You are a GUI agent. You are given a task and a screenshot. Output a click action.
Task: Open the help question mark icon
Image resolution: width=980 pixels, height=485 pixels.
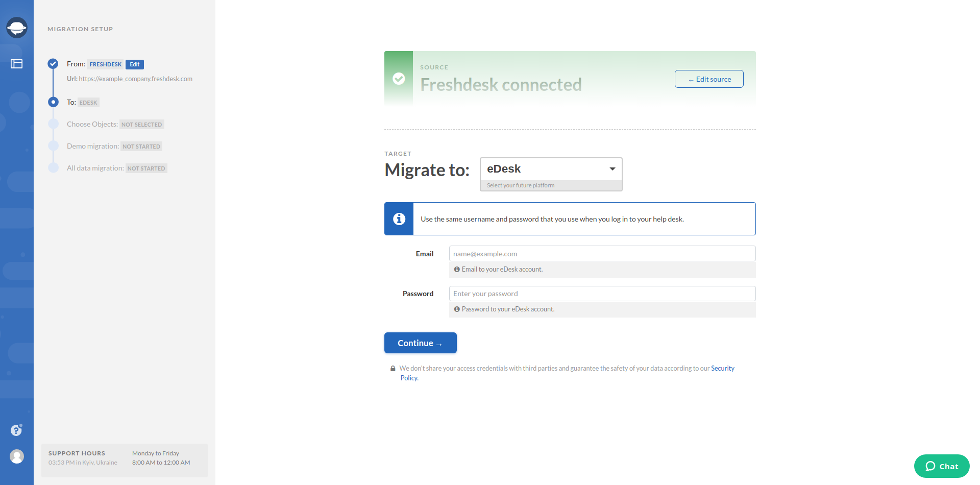pos(16,430)
